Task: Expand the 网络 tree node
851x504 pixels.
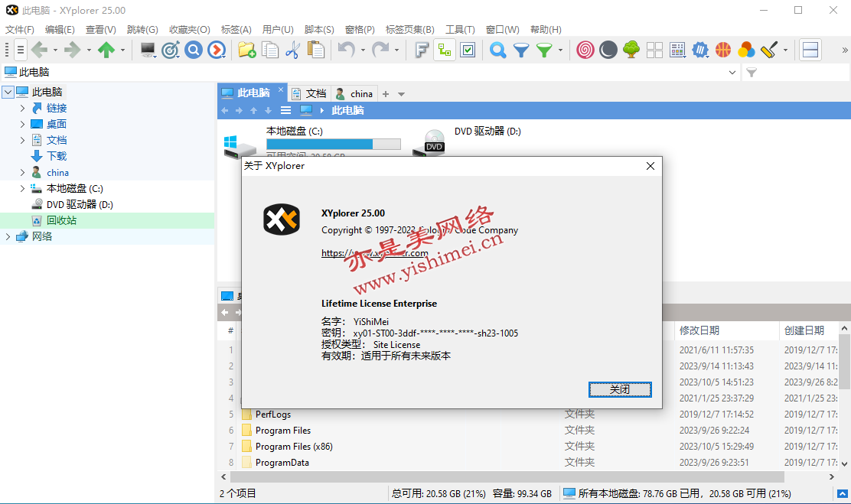Action: click(x=8, y=236)
